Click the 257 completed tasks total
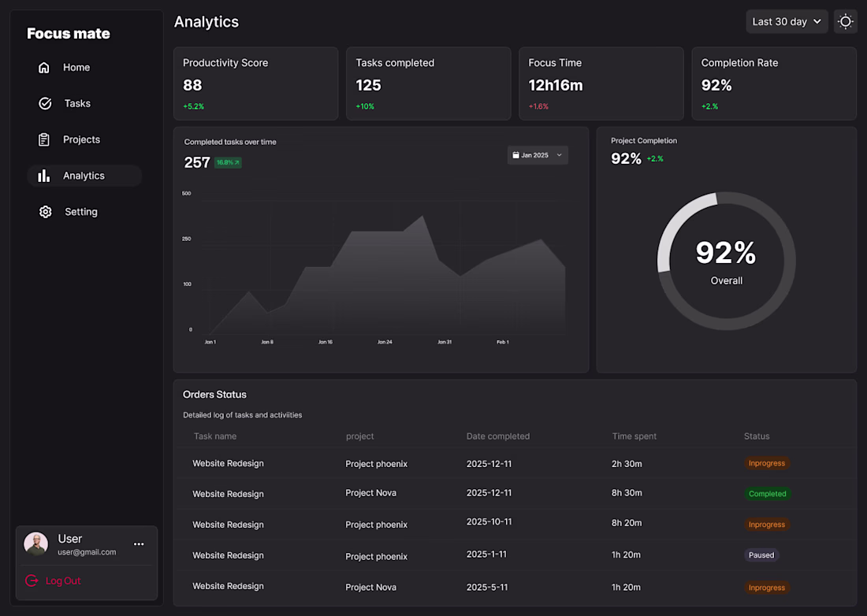867x616 pixels. coord(197,162)
